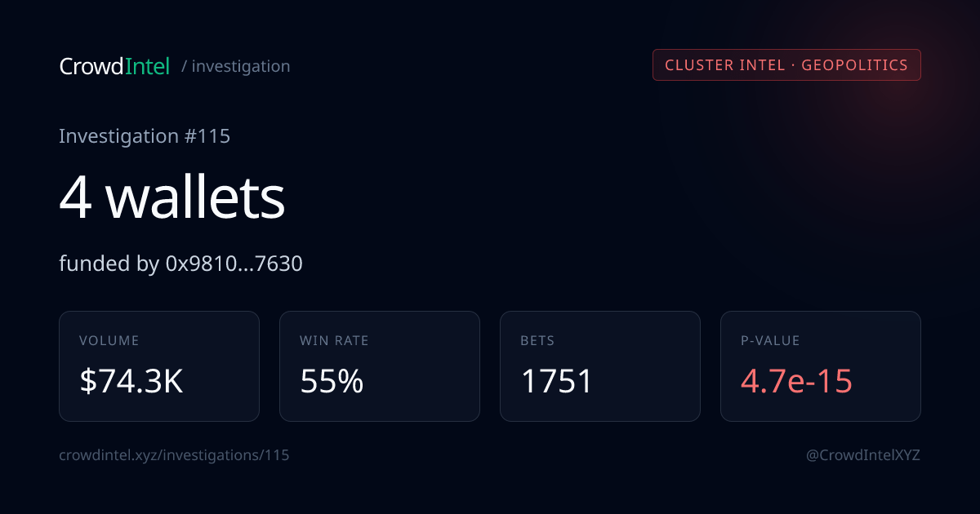Open the "/ investigation" breadcrumb
The width and height of the screenshot is (980, 514).
[235, 66]
